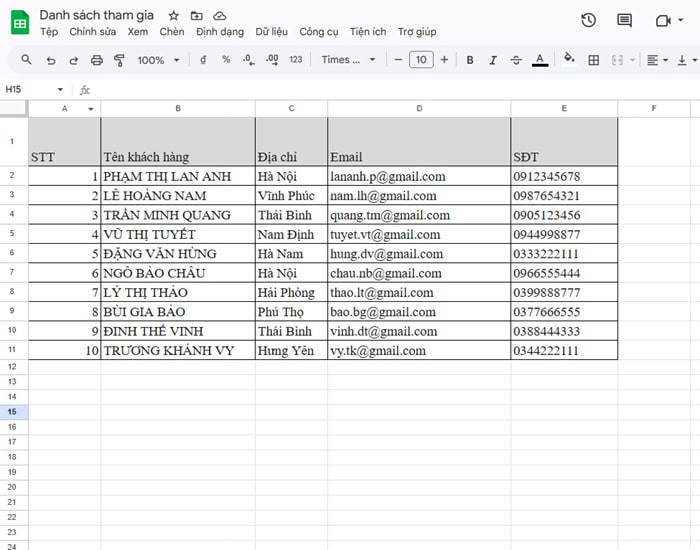Select cell Nam Định
This screenshot has width=700, height=550.
(291, 234)
